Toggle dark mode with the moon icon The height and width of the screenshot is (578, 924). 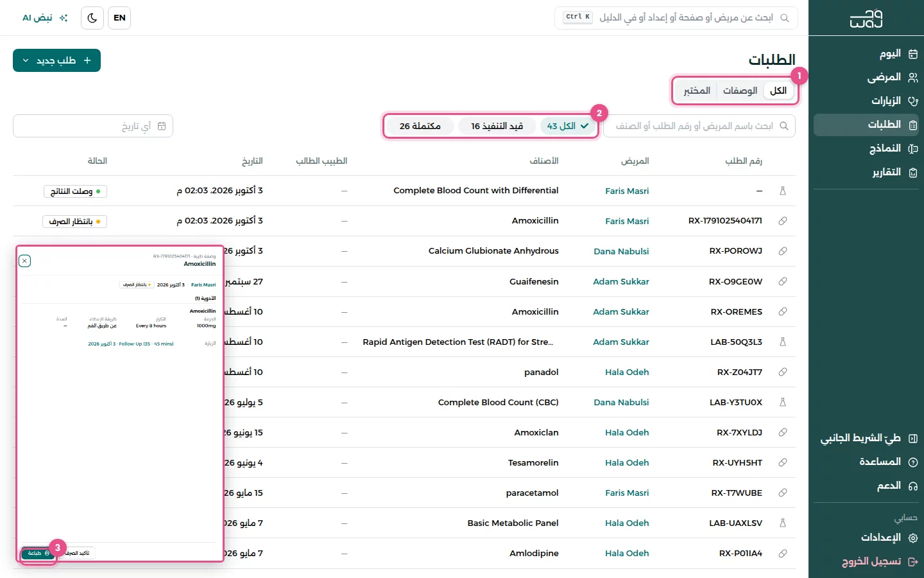pyautogui.click(x=92, y=18)
